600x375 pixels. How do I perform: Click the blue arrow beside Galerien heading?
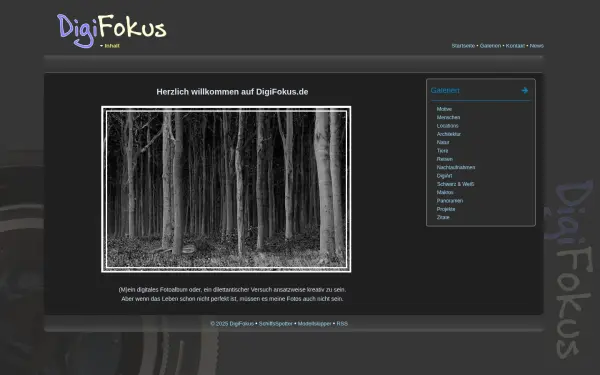tap(525, 90)
